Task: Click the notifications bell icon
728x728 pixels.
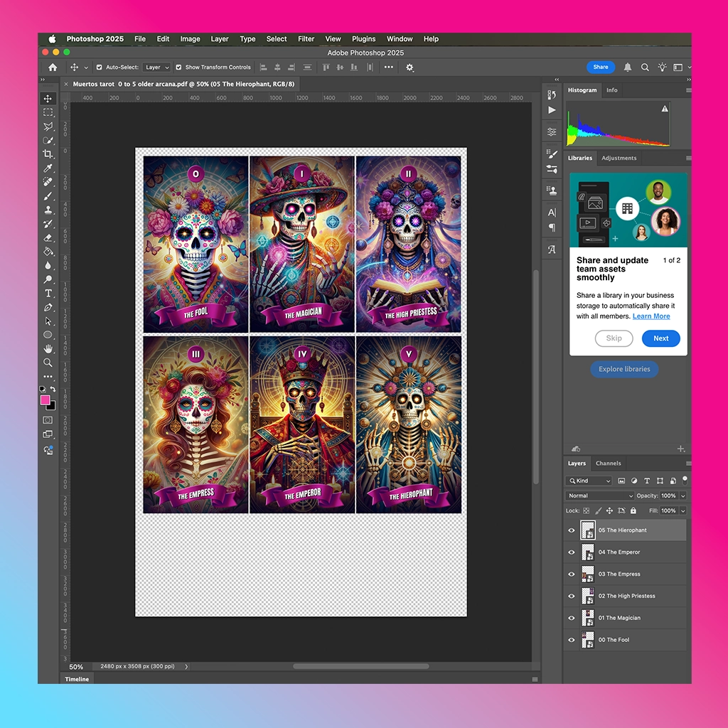Action: click(x=627, y=68)
